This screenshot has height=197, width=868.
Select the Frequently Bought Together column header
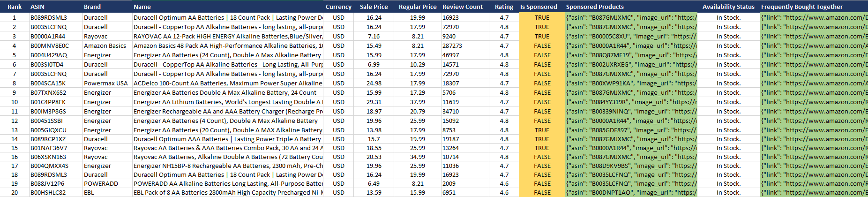click(814, 7)
